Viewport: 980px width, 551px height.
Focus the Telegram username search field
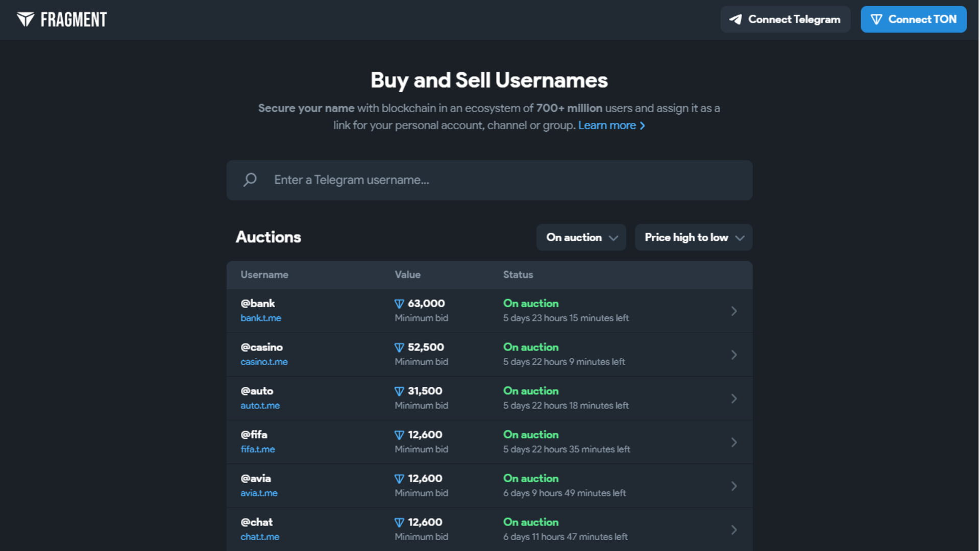[x=505, y=180]
